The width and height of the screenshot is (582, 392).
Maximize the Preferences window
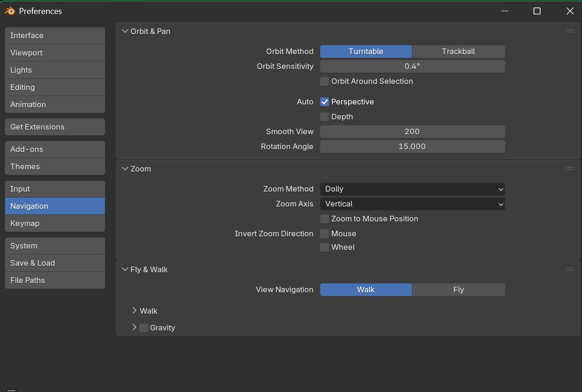point(537,11)
